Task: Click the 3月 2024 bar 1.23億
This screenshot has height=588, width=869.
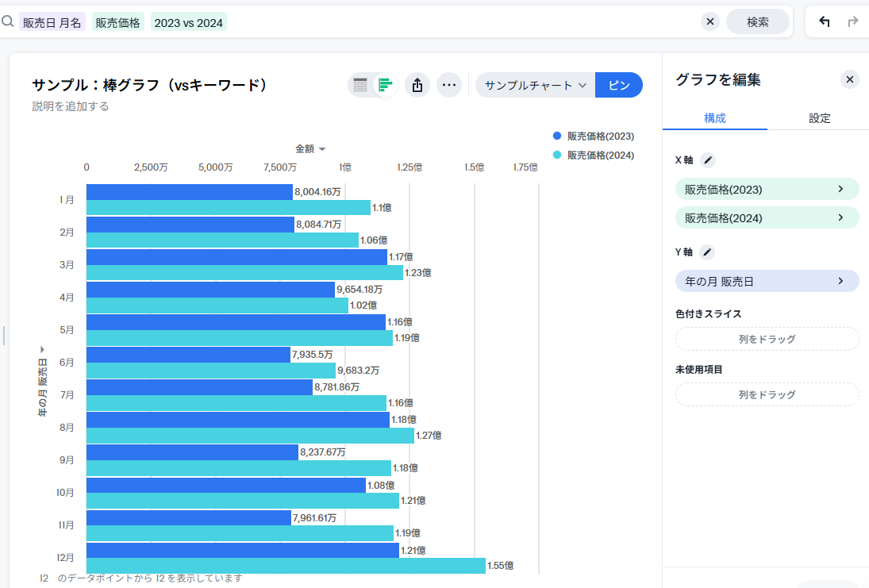Action: click(245, 273)
